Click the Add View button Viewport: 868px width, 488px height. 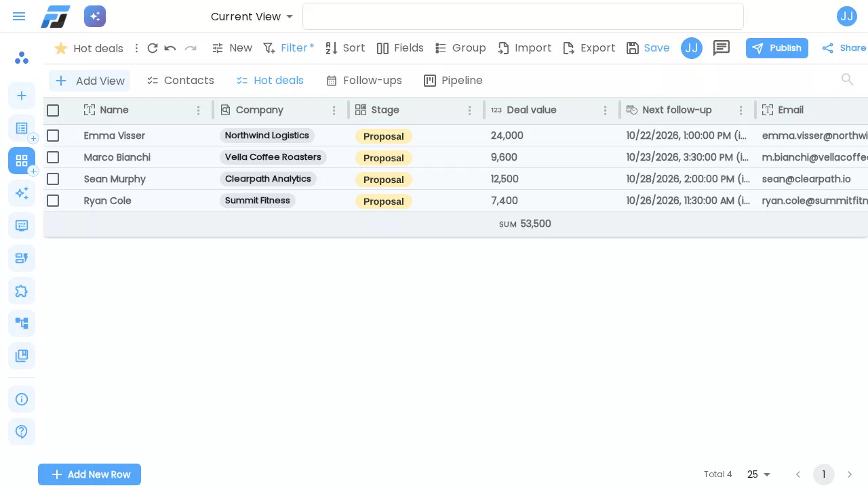pyautogui.click(x=90, y=81)
